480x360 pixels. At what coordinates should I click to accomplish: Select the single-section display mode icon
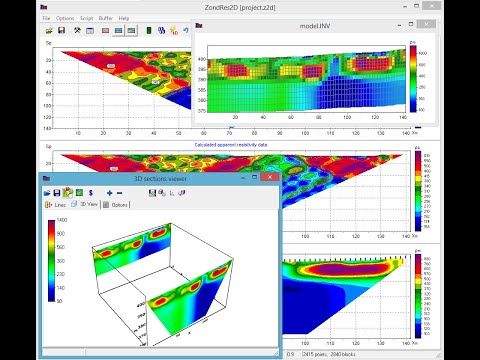click(x=106, y=31)
